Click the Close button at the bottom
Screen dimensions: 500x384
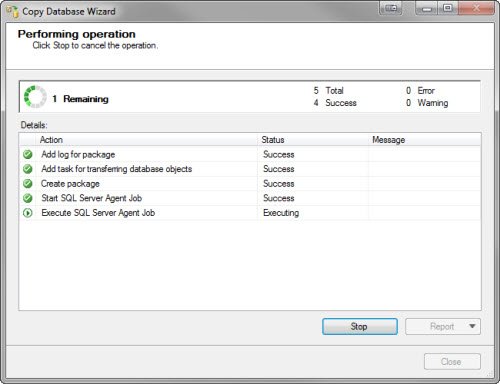pos(452,362)
